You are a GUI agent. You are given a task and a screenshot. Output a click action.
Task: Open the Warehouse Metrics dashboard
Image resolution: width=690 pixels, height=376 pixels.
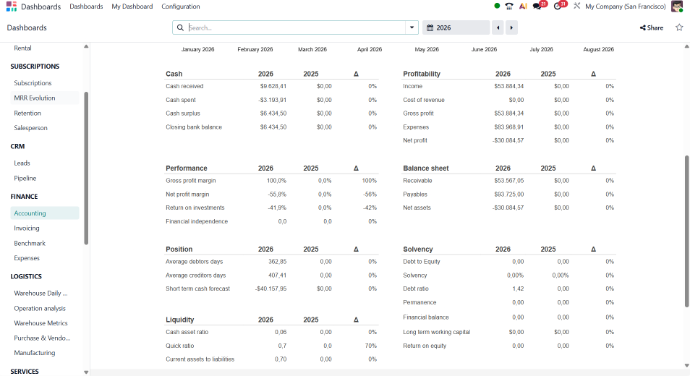click(x=40, y=323)
